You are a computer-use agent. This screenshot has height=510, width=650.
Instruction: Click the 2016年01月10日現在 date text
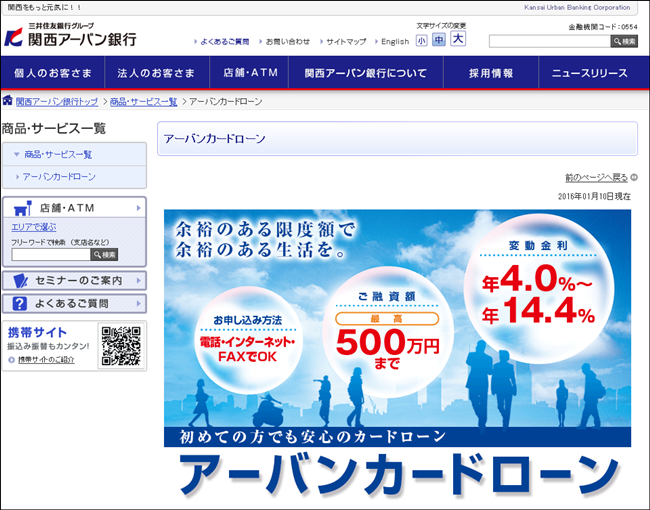pos(594,197)
